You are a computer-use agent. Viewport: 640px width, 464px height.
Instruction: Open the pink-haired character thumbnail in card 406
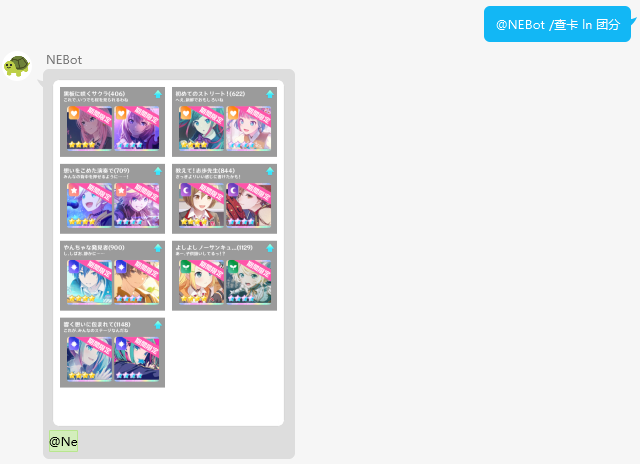tap(89, 128)
